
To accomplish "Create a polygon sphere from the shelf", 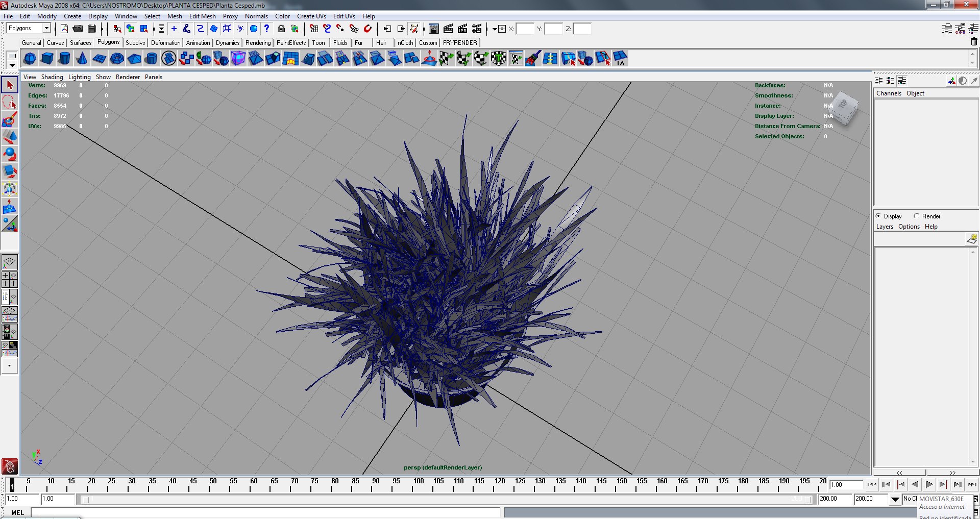I will (x=30, y=59).
